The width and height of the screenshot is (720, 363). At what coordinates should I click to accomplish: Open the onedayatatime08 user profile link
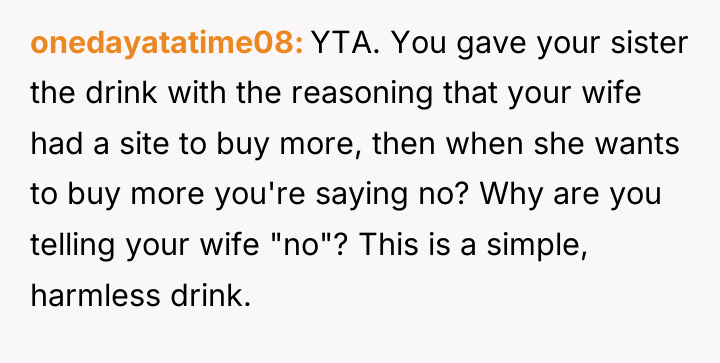click(x=167, y=44)
